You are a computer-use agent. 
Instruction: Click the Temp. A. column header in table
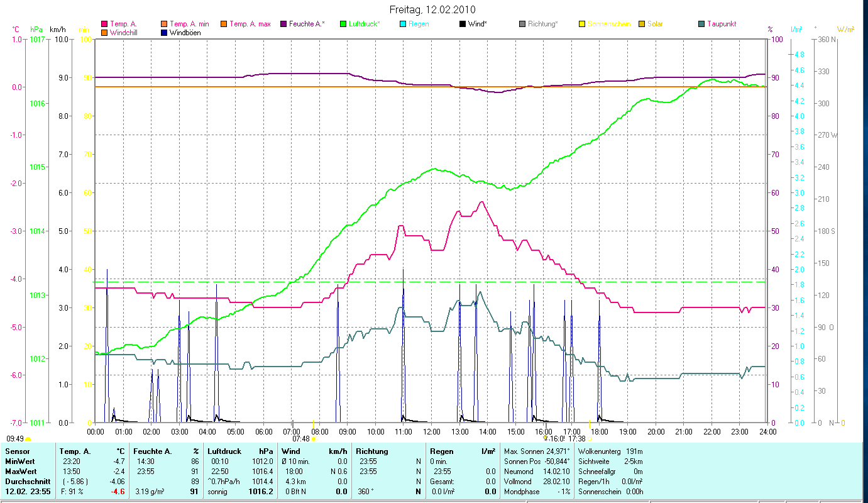[x=75, y=451]
